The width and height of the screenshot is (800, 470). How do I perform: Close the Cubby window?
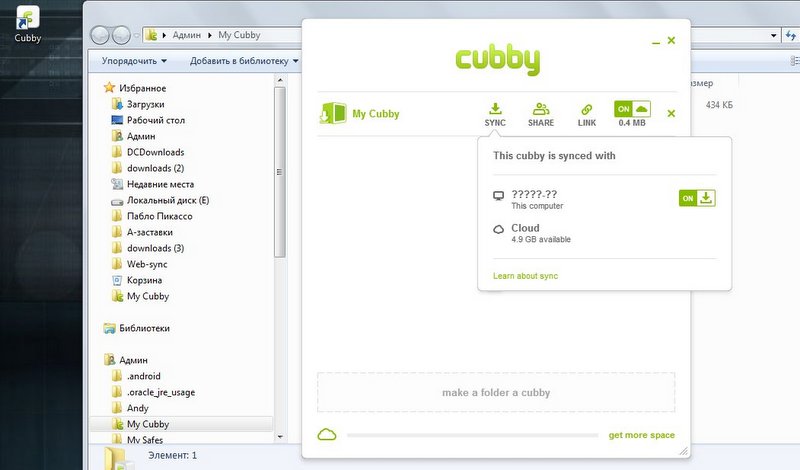pos(671,40)
